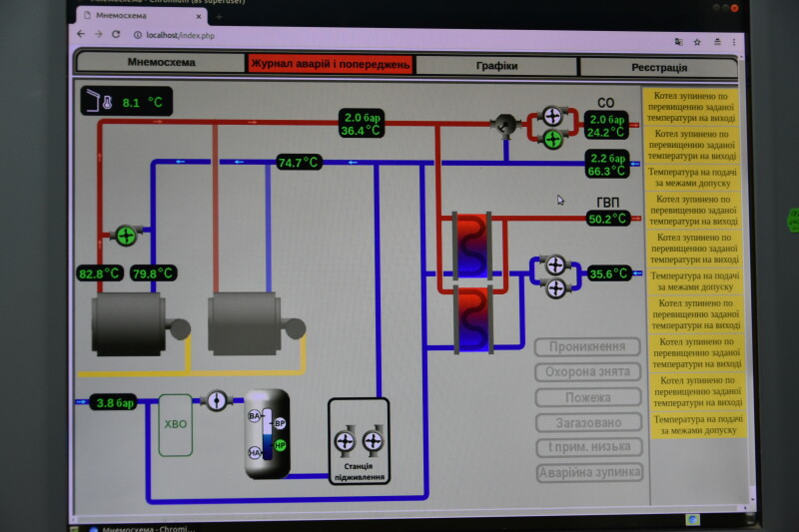Viewport: 799px width, 532px height.
Task: Click the 79.8°C boiler temperature reading
Action: 153,273
